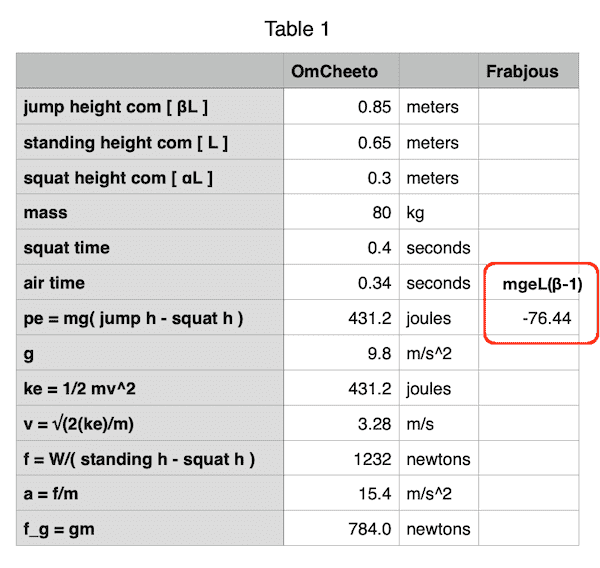Select the mass value 80 cell

click(341, 213)
